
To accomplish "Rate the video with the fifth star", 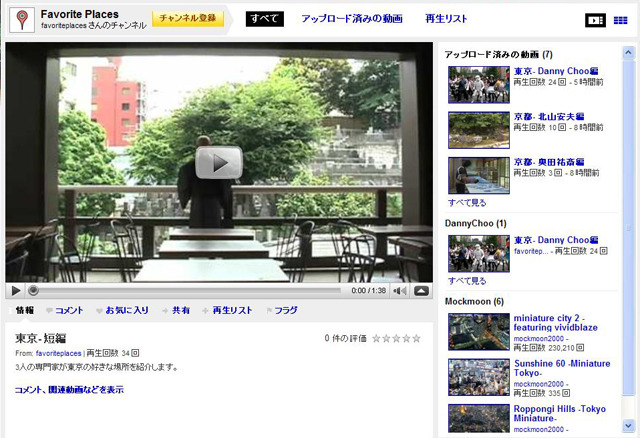I will [x=416, y=339].
